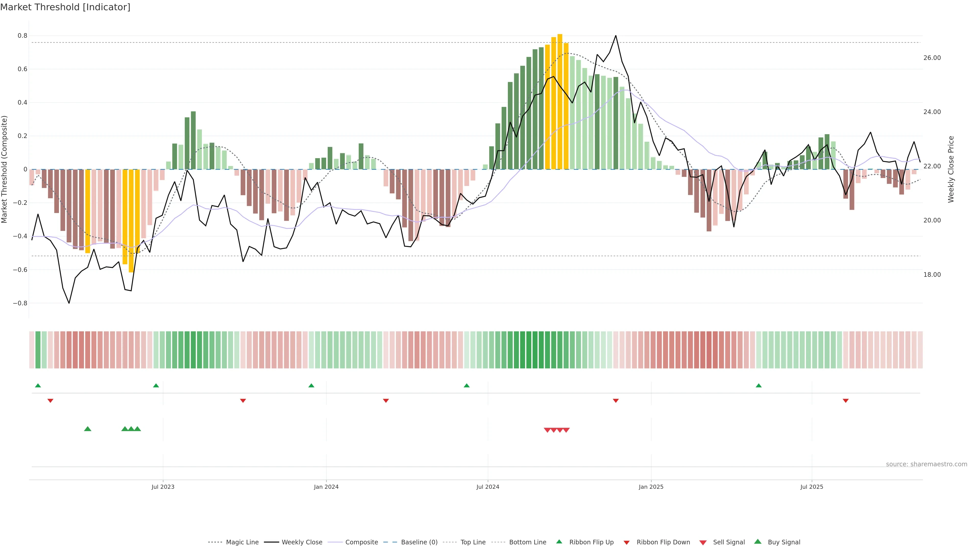Click the Jul 2024 x-axis label
The width and height of the screenshot is (980, 551).
(488, 487)
